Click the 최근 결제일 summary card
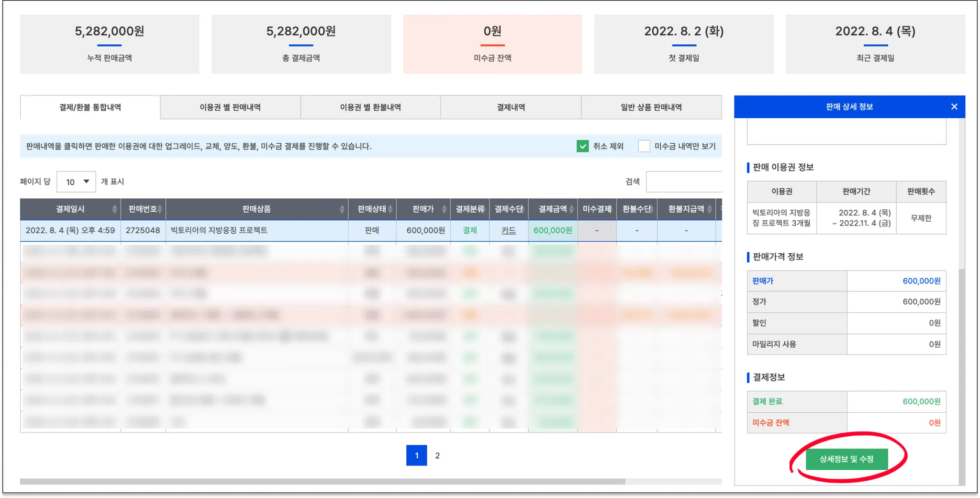980x498 pixels. point(875,44)
